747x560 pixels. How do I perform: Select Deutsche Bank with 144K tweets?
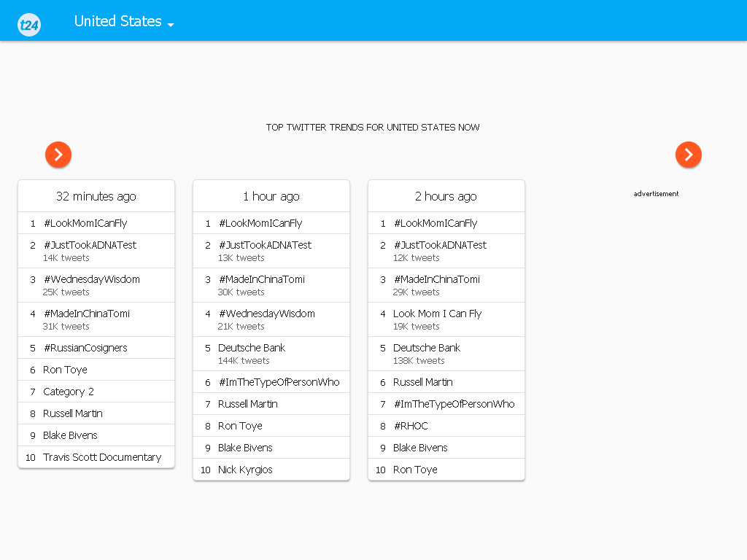pyautogui.click(x=271, y=354)
